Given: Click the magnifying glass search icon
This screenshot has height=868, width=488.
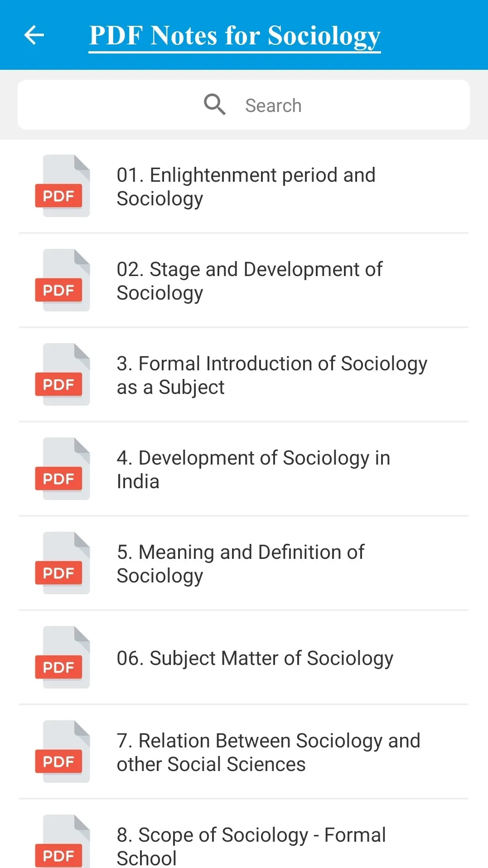Looking at the screenshot, I should coord(215,105).
